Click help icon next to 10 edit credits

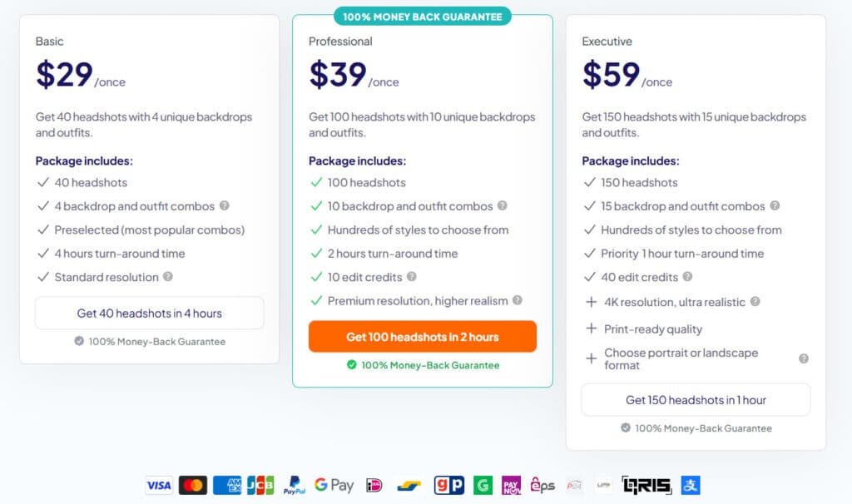(411, 277)
